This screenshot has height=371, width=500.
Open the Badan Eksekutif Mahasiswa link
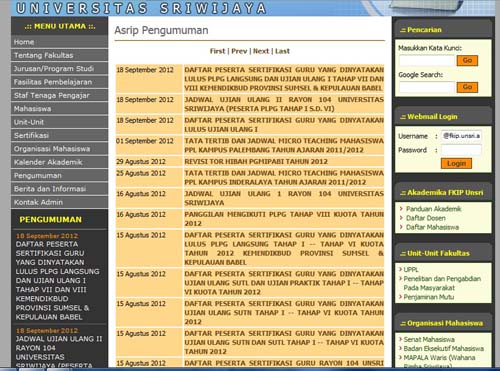pos(443,349)
